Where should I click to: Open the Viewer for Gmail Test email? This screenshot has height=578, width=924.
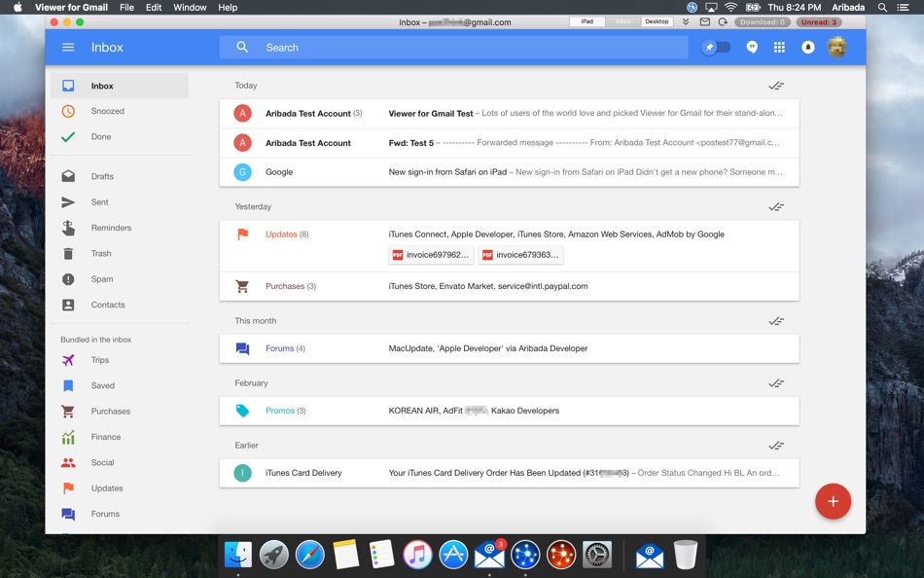pyautogui.click(x=509, y=113)
